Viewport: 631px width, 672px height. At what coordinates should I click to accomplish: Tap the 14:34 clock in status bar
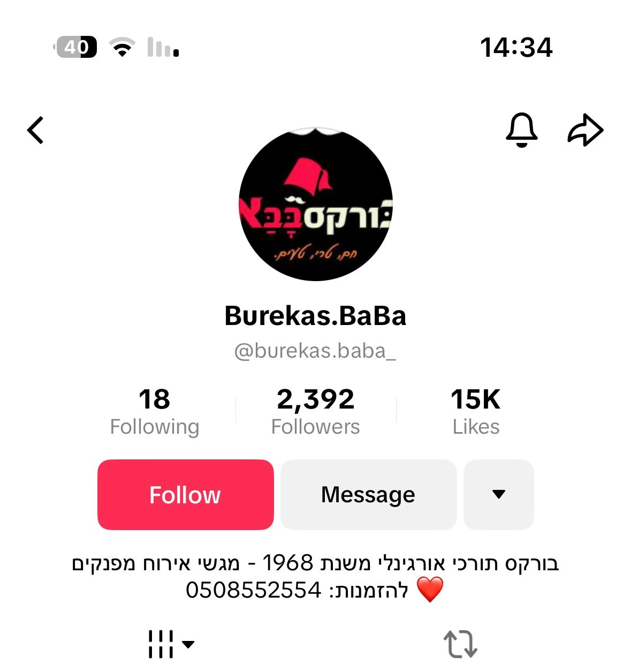[x=516, y=48]
